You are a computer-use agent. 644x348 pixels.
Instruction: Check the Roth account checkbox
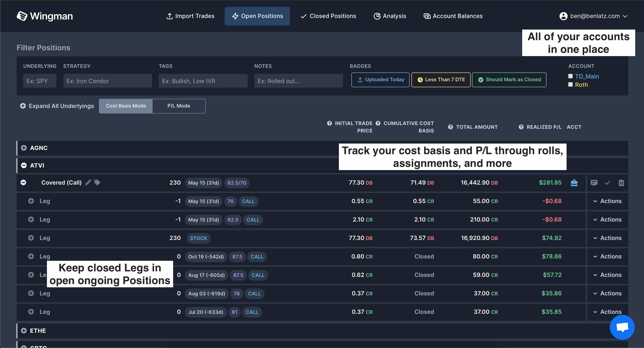click(x=570, y=85)
